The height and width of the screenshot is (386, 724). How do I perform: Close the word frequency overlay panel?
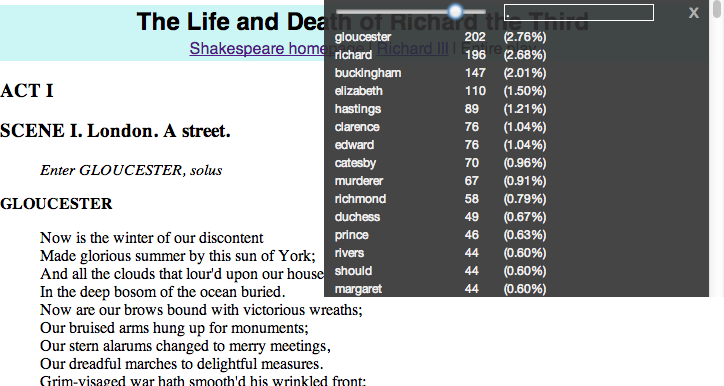point(694,13)
